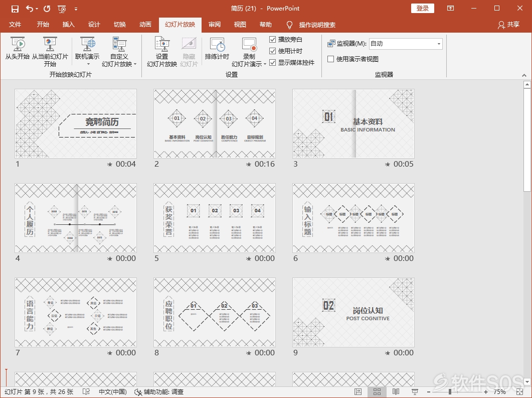Click the Redo icon in quick access toolbar
The image size is (532, 398).
(x=47, y=9)
